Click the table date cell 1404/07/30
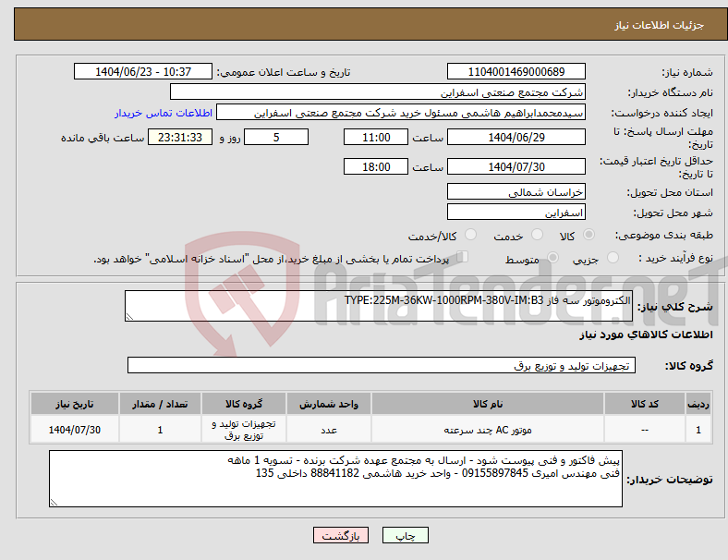The image size is (728, 560). 75,430
